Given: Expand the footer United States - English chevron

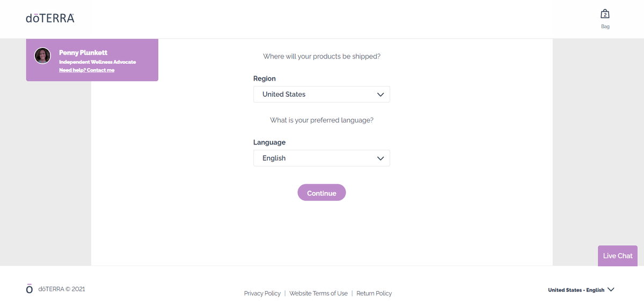Looking at the screenshot, I should 611,290.
